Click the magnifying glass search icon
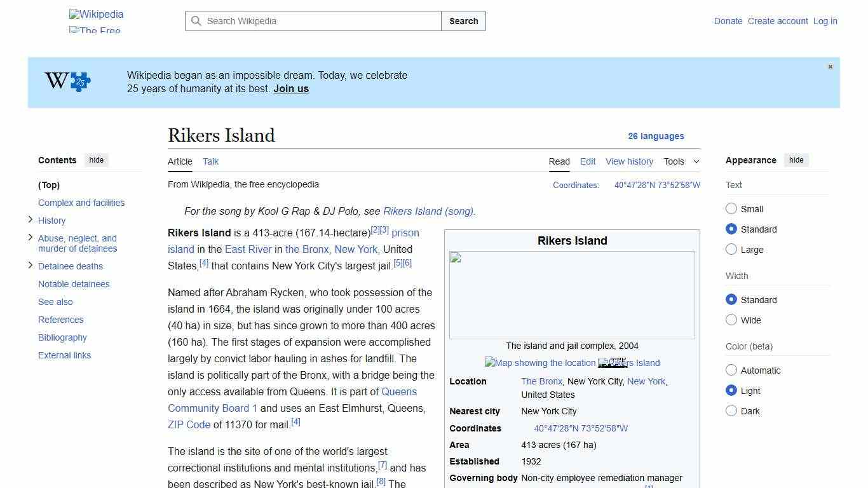The height and width of the screenshot is (488, 868). 197,21
